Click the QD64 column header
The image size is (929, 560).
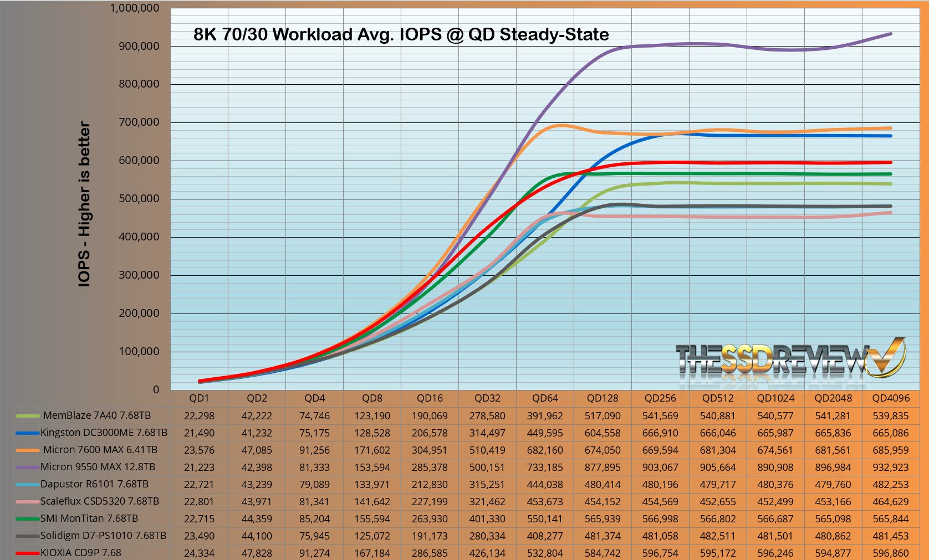tap(545, 398)
